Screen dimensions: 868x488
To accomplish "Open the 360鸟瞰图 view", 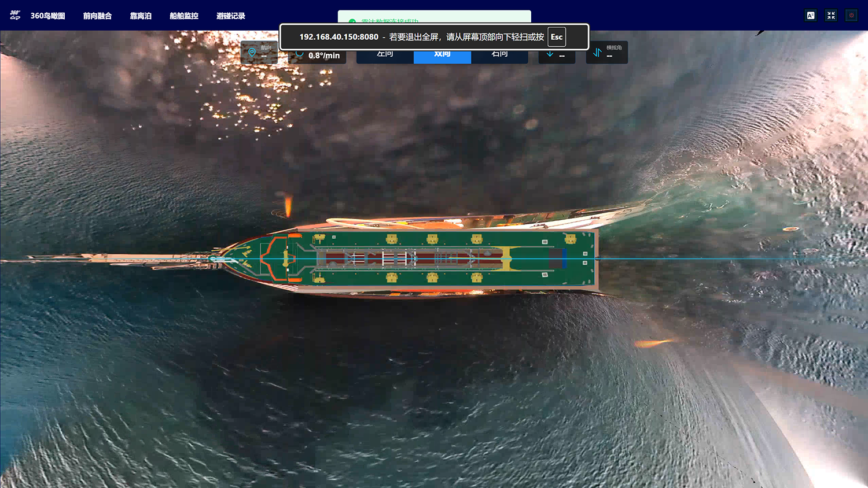I will [48, 16].
